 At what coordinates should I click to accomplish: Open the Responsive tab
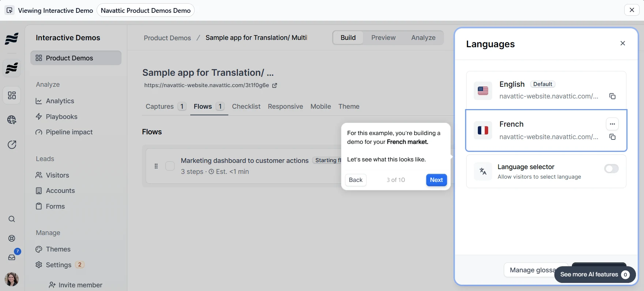(285, 107)
